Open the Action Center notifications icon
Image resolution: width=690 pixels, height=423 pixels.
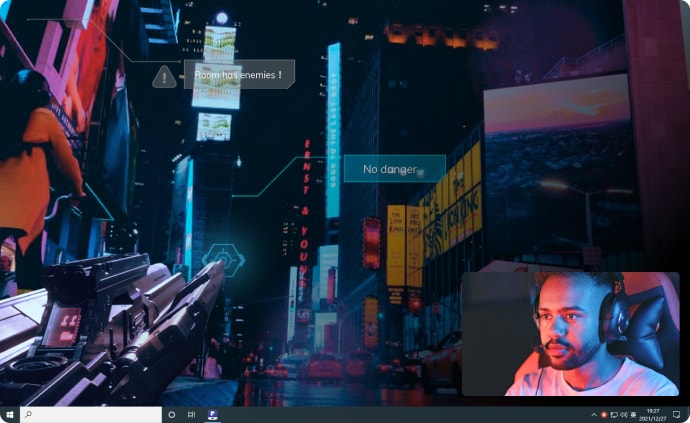[677, 415]
